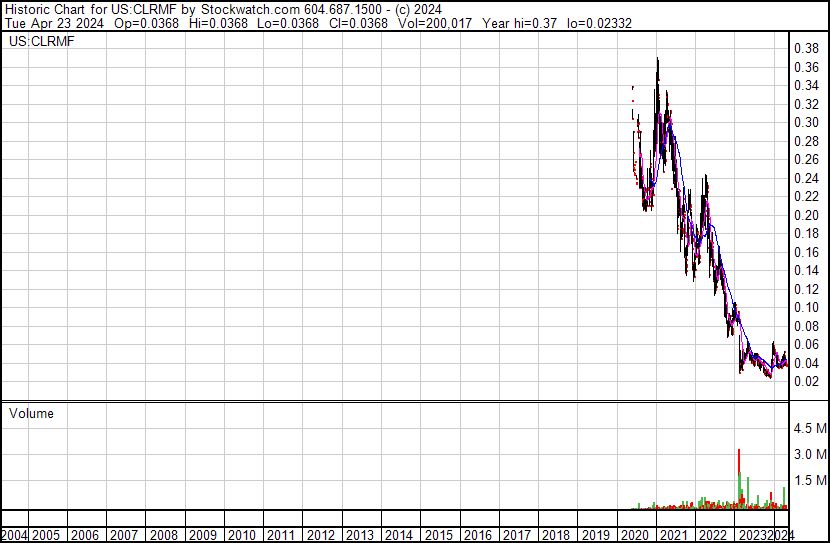Click the 2008 year label on time axis
This screenshot has width=830, height=543.
tap(164, 536)
